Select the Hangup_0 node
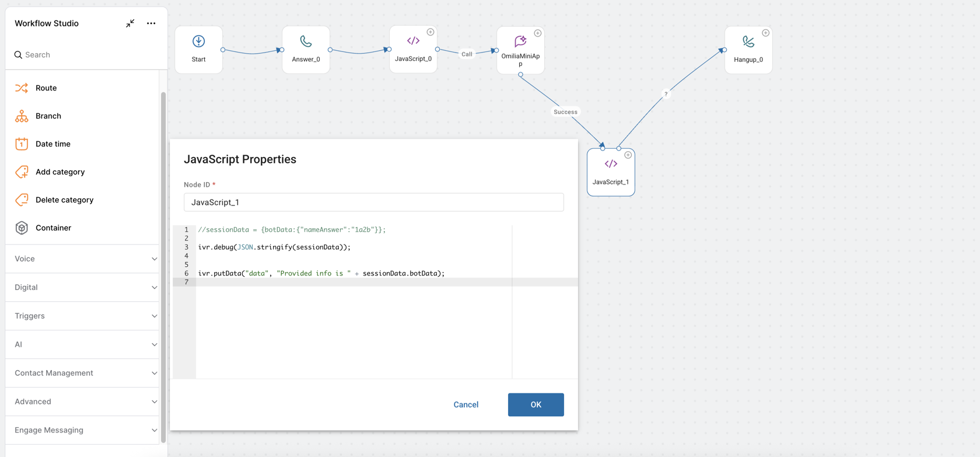 748,50
